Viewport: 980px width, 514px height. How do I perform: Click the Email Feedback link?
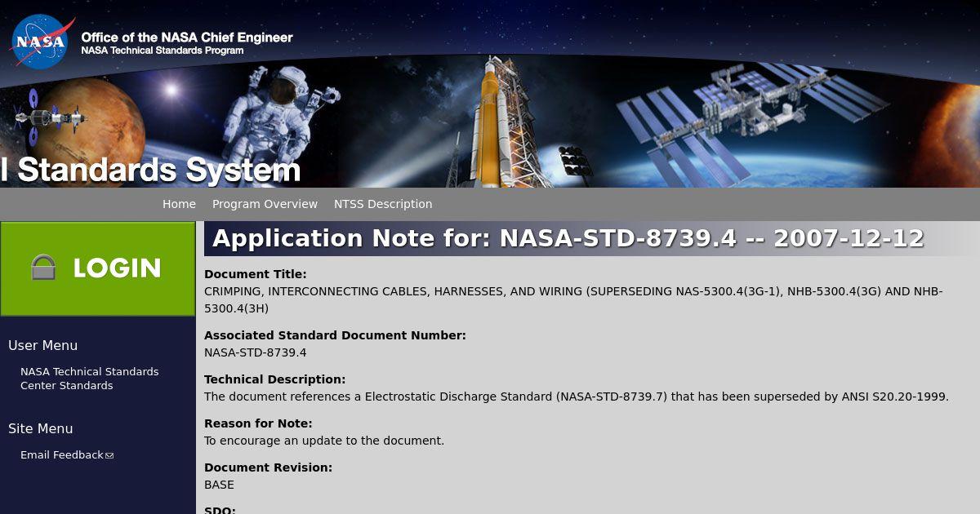click(62, 454)
